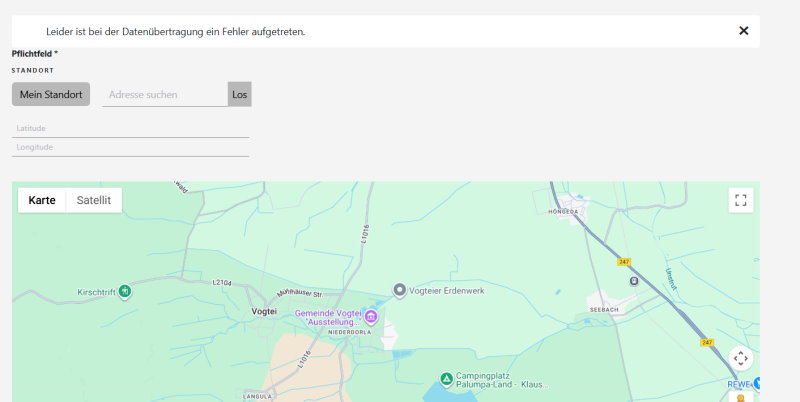Select the Vogteier Erdenwerk location pin
The height and width of the screenshot is (402, 800).
[x=399, y=290]
